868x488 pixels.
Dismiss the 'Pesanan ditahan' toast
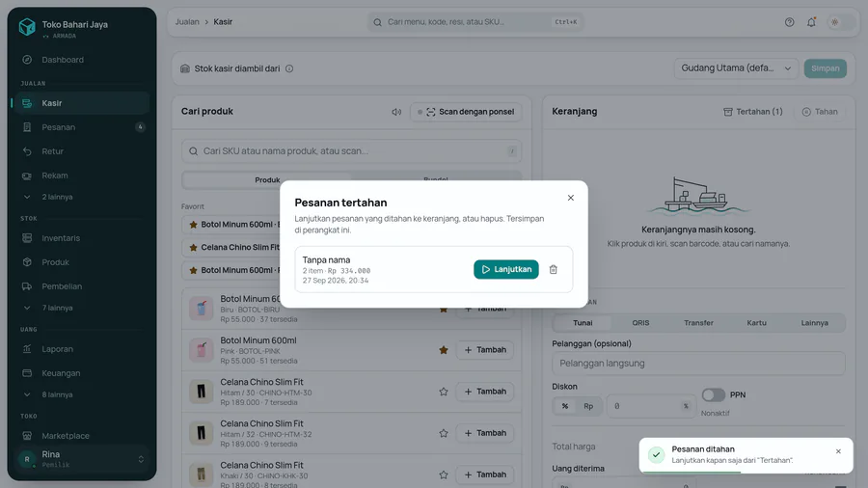pyautogui.click(x=838, y=451)
